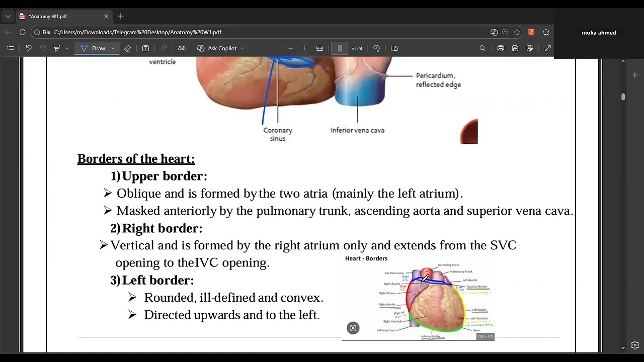Expand the Draw pen options arrow
This screenshot has height=362, width=644.
pyautogui.click(x=113, y=48)
